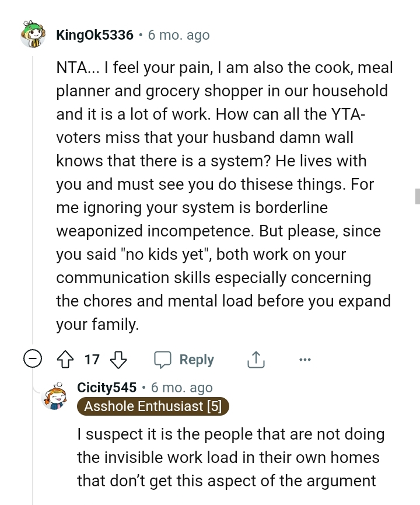Tap the vote count showing 17

[92, 360]
